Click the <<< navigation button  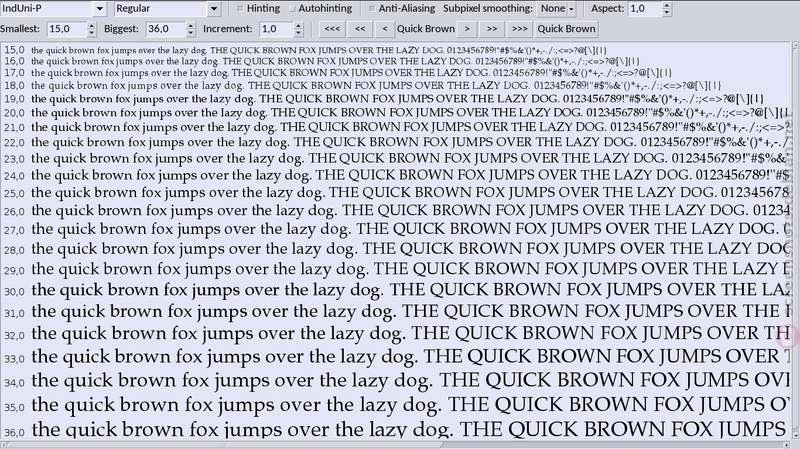[332, 29]
